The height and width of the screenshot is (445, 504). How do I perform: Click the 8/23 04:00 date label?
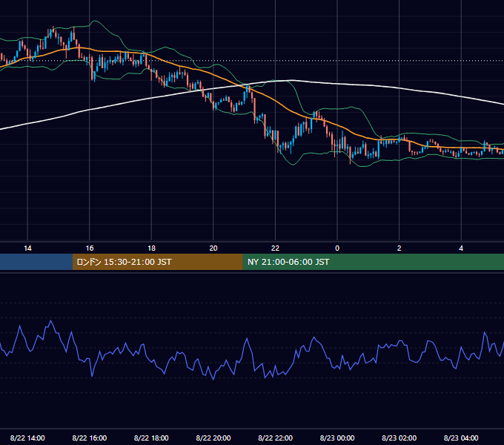(x=461, y=438)
